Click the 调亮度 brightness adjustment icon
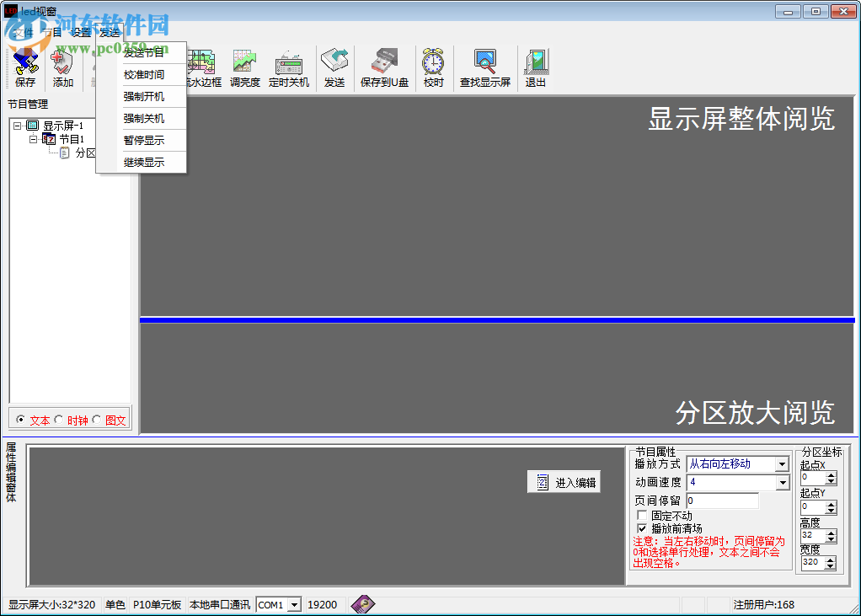This screenshot has width=861, height=616. [244, 67]
